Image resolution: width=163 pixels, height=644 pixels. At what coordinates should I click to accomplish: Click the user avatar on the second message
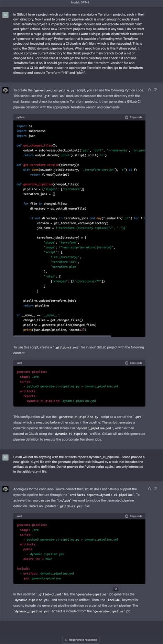[6, 457]
